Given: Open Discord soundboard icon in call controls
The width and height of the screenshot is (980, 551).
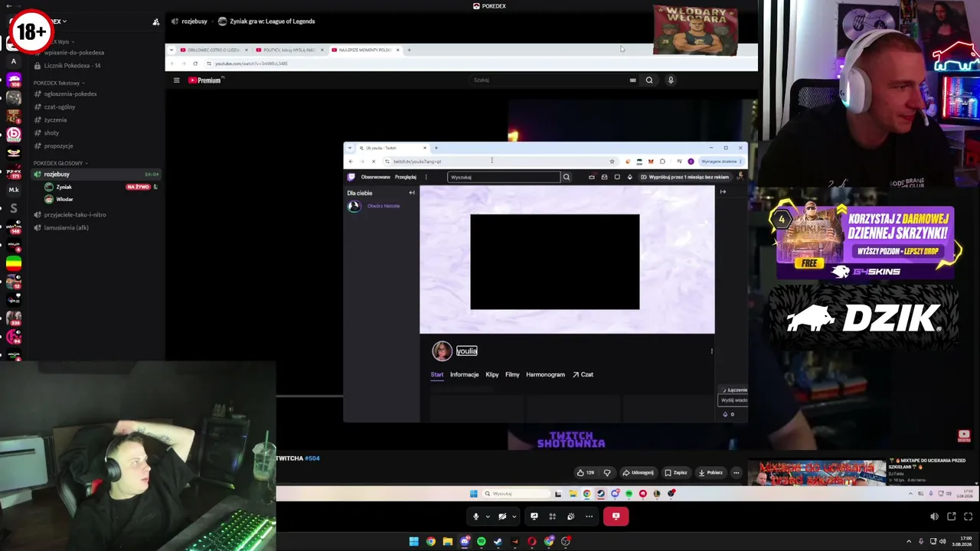Looking at the screenshot, I should point(570,516).
